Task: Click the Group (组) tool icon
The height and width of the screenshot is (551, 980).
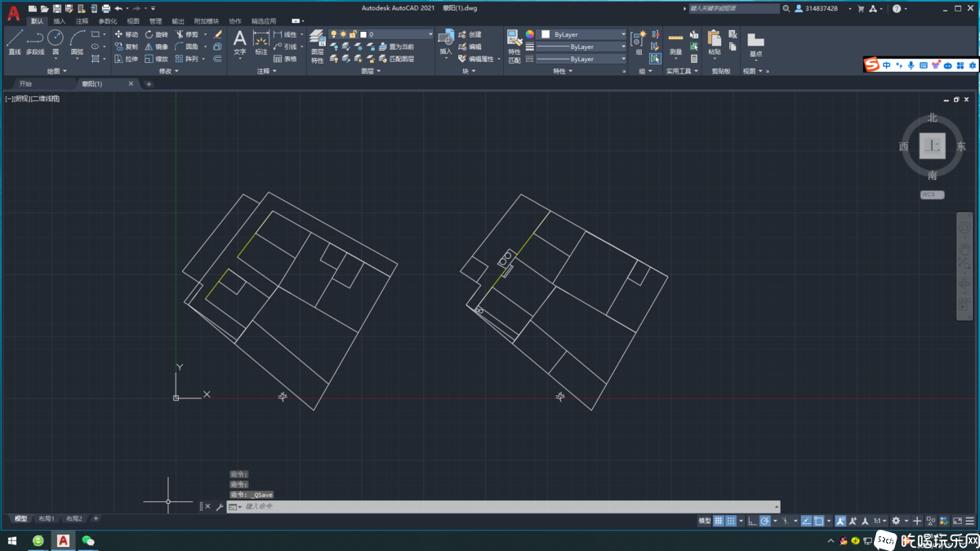Action: [639, 42]
